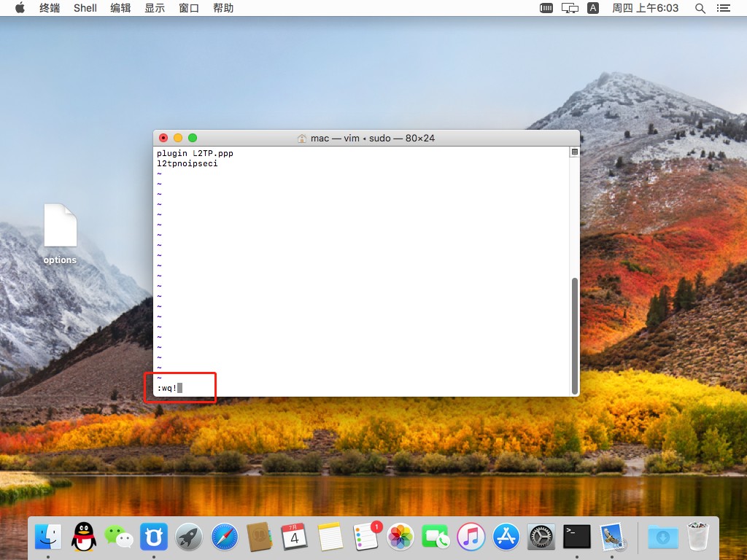Screen dimensions: 747x560
Task: Open the Terminal app in the Dock
Action: pos(576,537)
